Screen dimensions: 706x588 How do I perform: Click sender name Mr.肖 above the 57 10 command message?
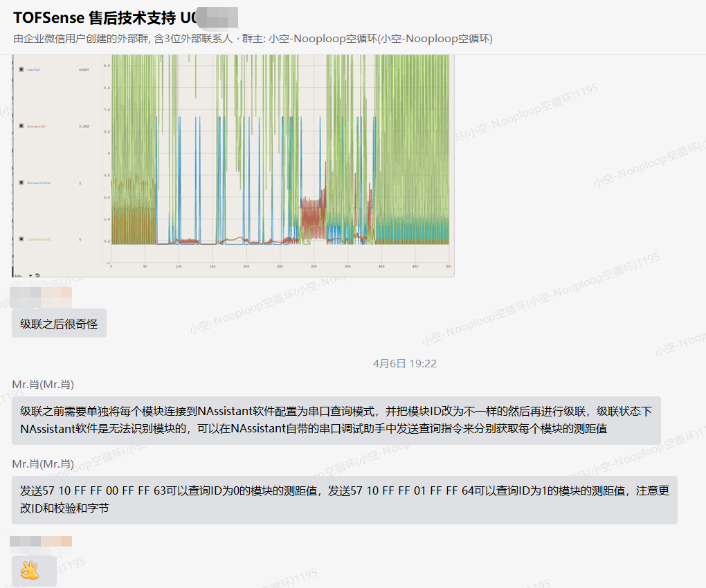43,463
